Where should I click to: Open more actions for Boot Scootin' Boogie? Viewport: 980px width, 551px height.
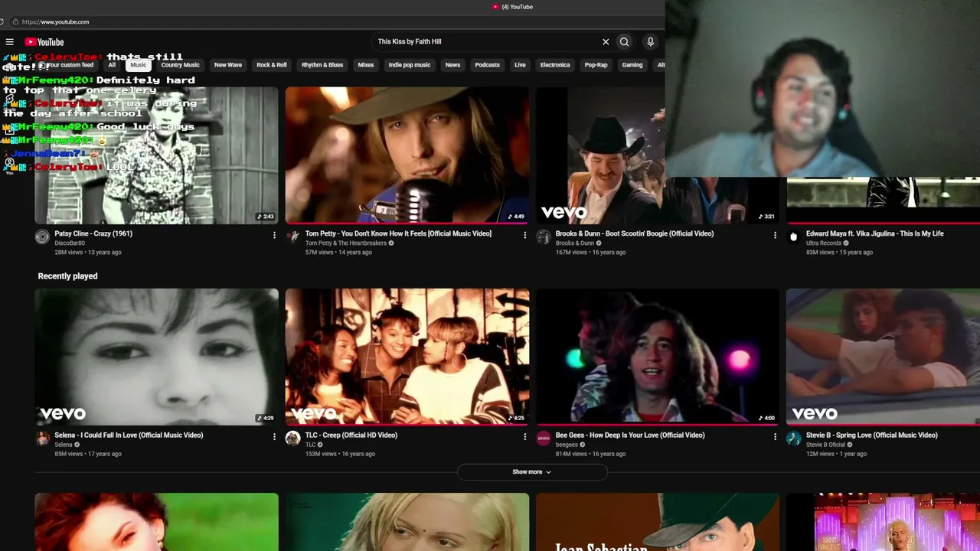click(x=775, y=236)
